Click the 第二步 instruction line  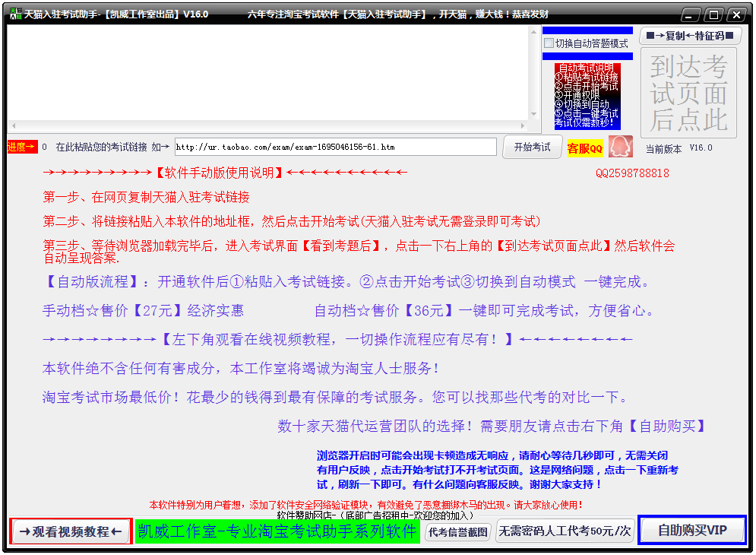(x=292, y=221)
